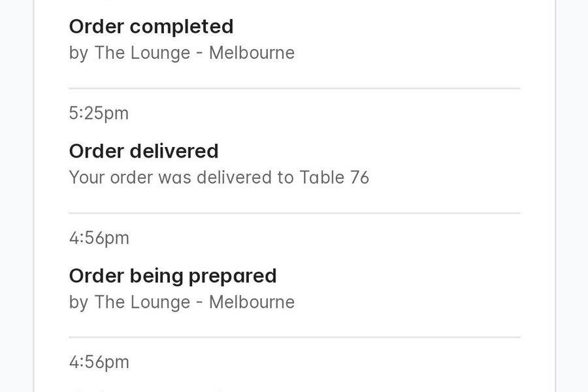Select the "Order being prepared" status heading
Screen dimensions: 588x392
point(173,276)
